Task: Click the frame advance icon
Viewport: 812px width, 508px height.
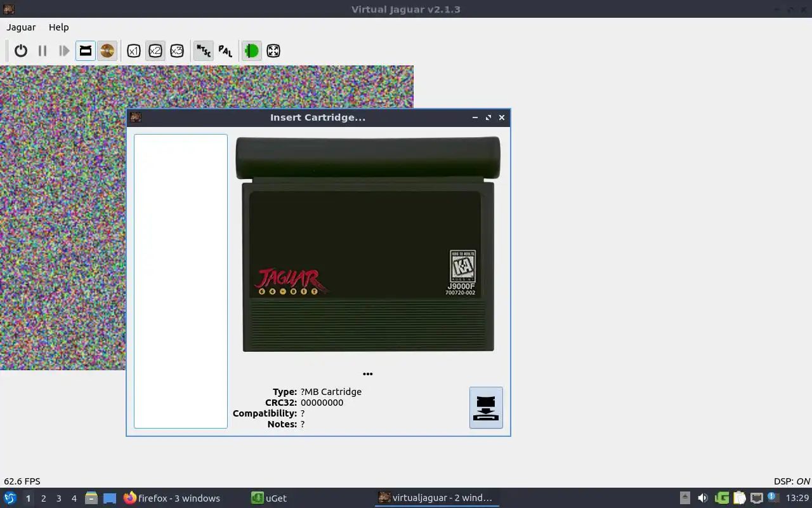Action: (64, 51)
